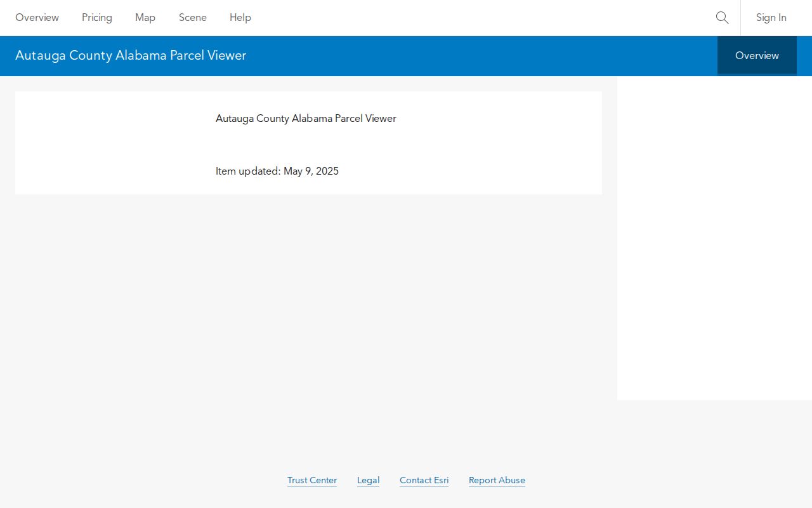Open the search magnifier icon
Viewport: 812px width, 508px height.
click(722, 18)
